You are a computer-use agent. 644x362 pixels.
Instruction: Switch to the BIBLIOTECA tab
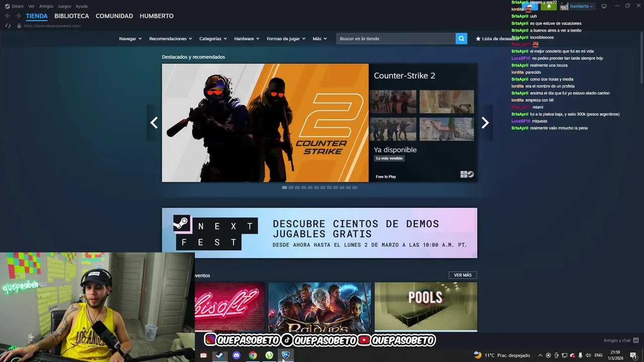pos(71,16)
